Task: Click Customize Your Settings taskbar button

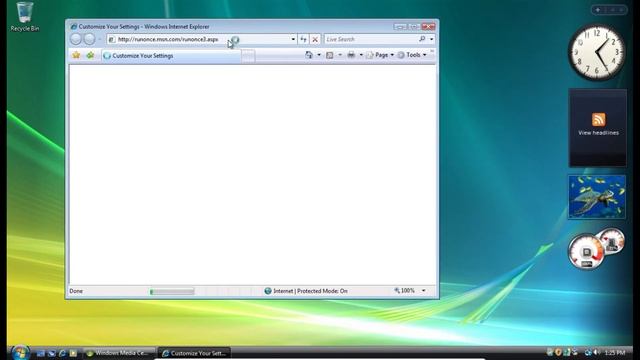Action: [x=195, y=353]
